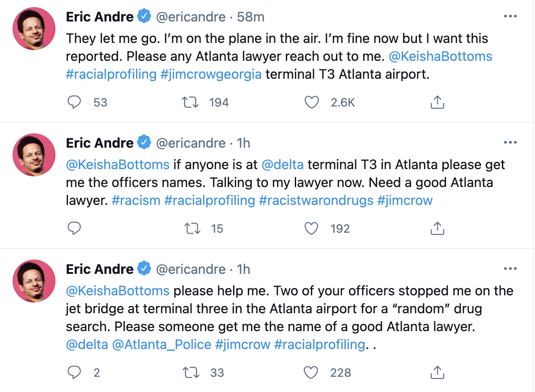Viewport: 535px width, 392px height.
Task: Like the tweet with 2.6K likes
Action: [x=311, y=102]
